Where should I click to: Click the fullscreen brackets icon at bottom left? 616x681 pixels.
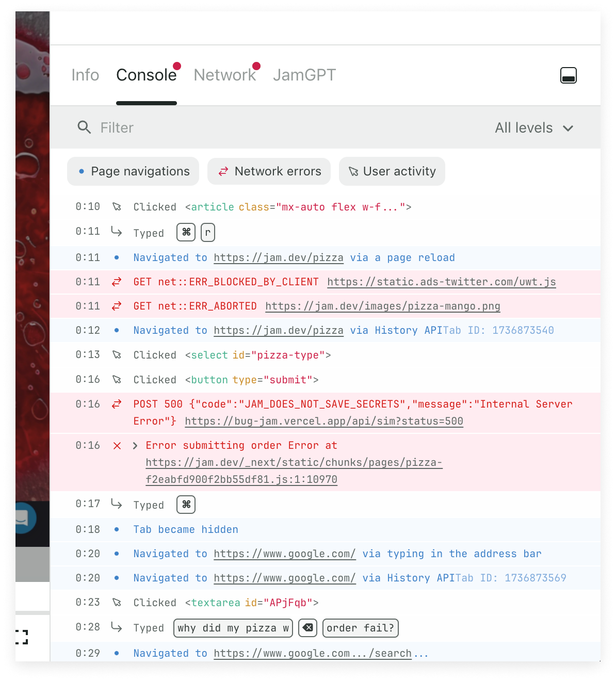tap(22, 637)
